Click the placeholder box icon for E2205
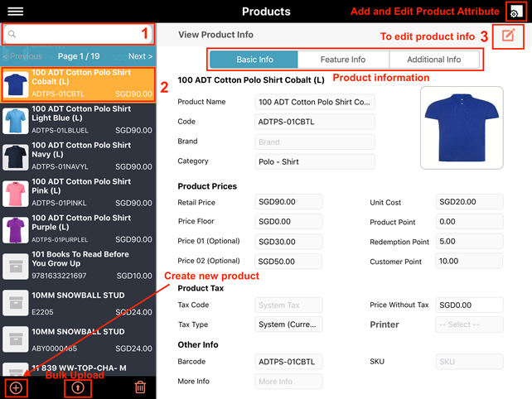The height and width of the screenshot is (399, 532). [16, 303]
